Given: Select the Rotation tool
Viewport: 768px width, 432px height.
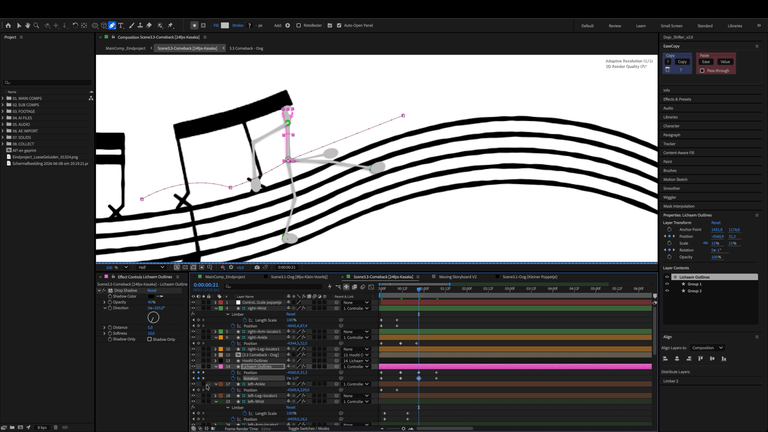Looking at the screenshot, I should click(x=75, y=25).
